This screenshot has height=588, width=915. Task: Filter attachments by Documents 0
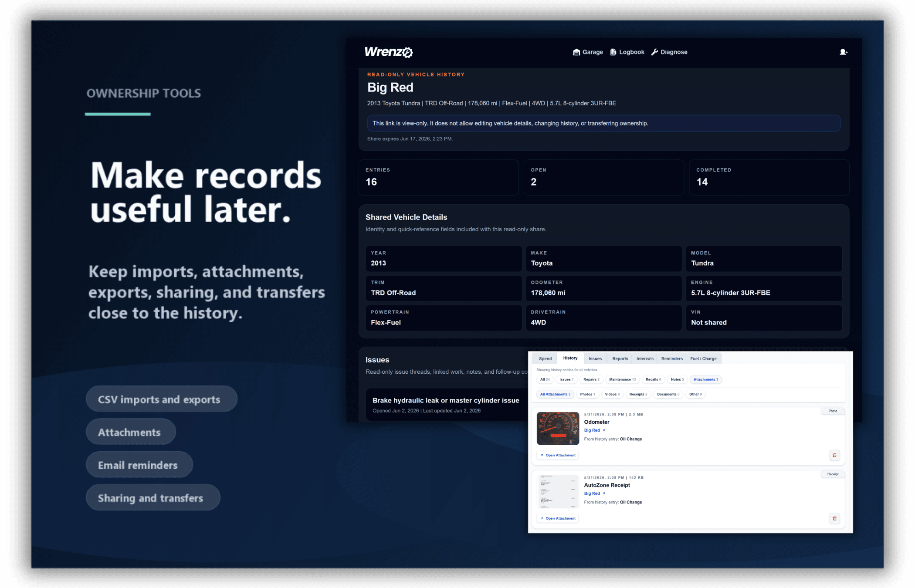(668, 394)
